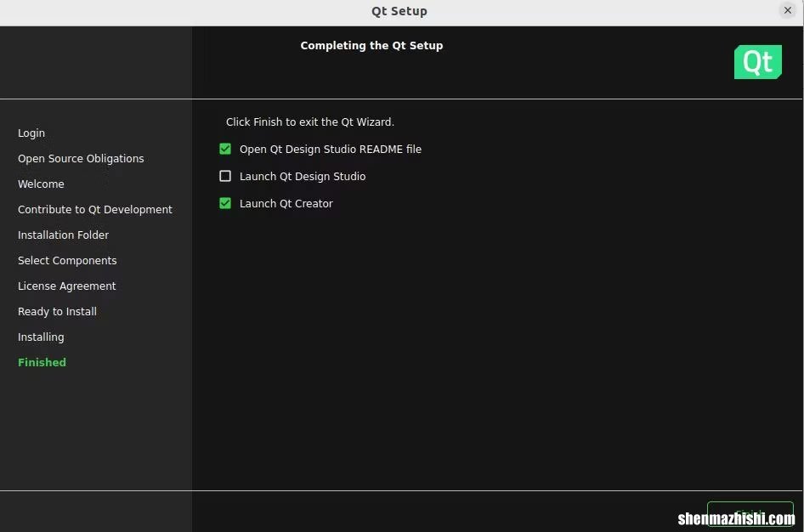Select the Welcome step
This screenshot has width=804, height=532.
coord(41,184)
